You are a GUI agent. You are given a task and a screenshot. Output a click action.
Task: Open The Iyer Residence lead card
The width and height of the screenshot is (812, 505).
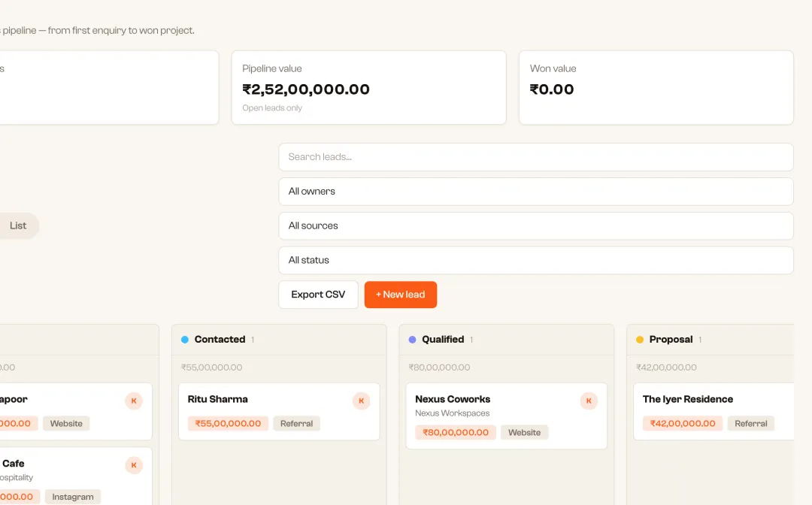click(x=714, y=411)
